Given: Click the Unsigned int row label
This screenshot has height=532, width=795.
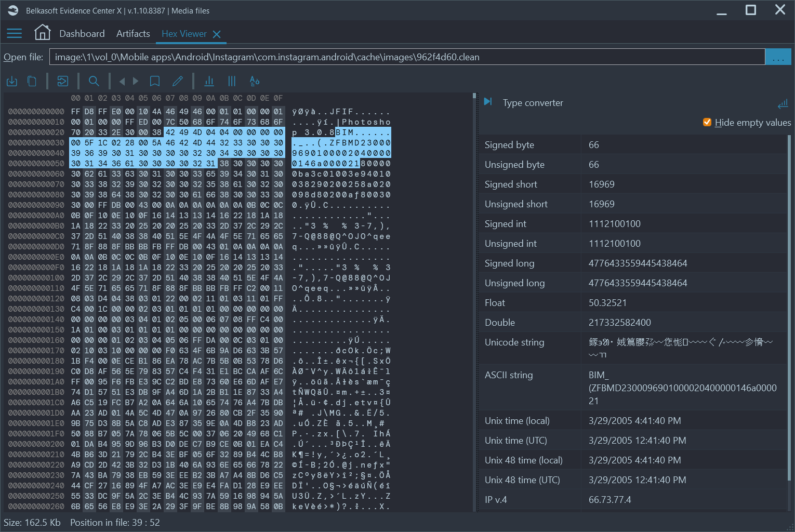Looking at the screenshot, I should pos(510,244).
